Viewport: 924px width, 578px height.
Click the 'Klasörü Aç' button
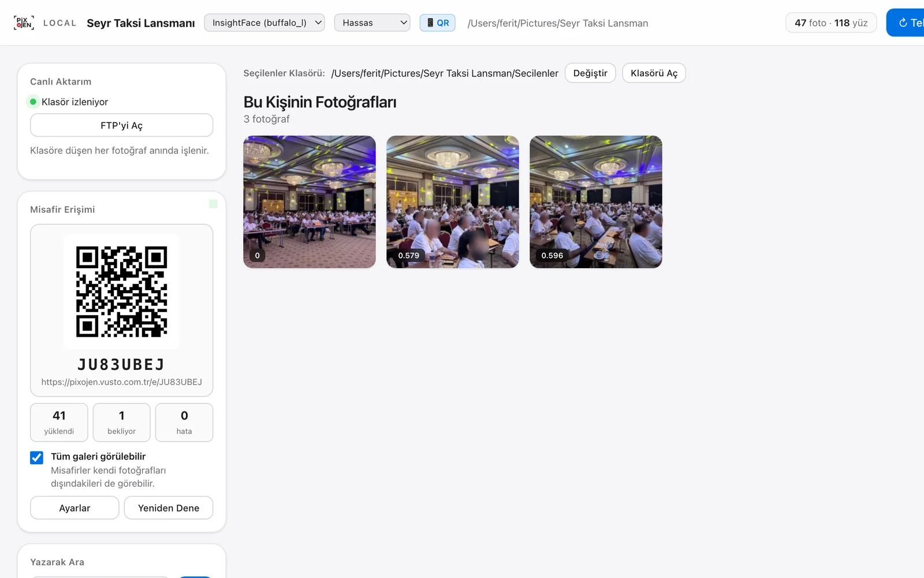tap(654, 73)
